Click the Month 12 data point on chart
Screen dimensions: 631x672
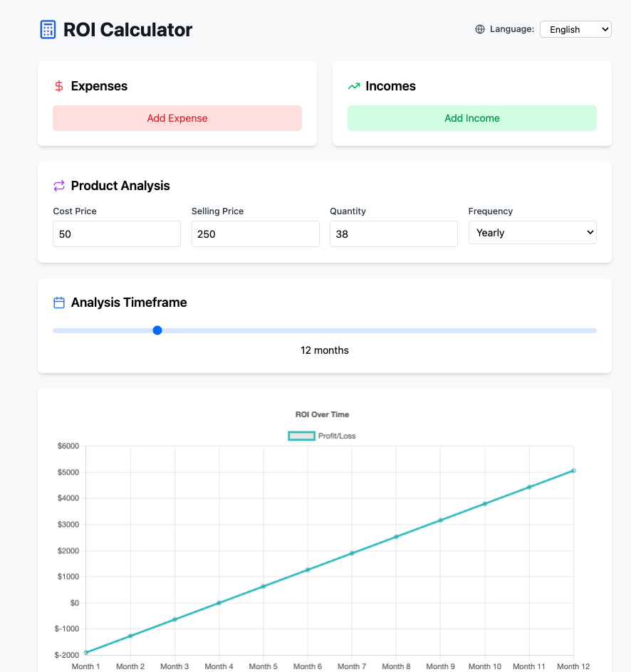pos(573,471)
